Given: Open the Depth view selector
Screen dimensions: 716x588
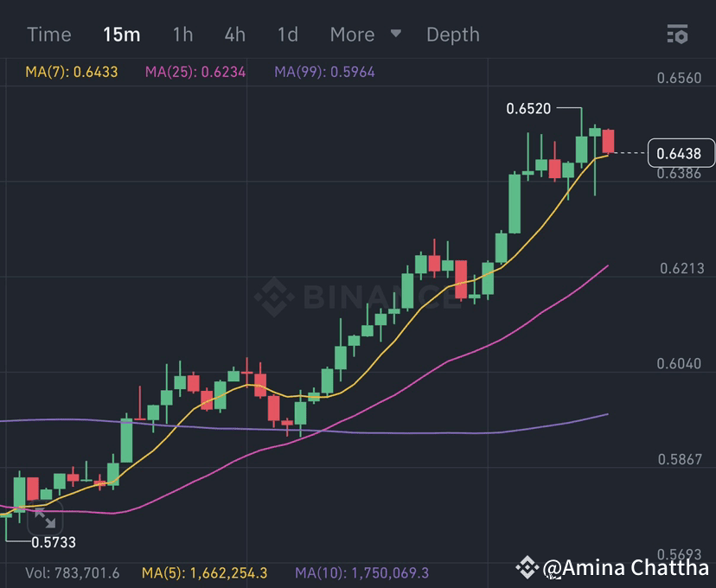Looking at the screenshot, I should point(451,35).
